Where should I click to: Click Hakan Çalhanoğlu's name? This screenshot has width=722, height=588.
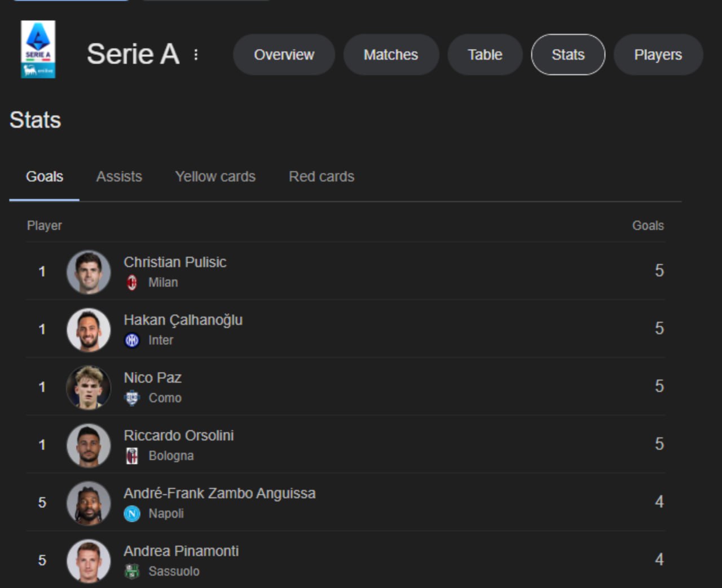pos(183,320)
